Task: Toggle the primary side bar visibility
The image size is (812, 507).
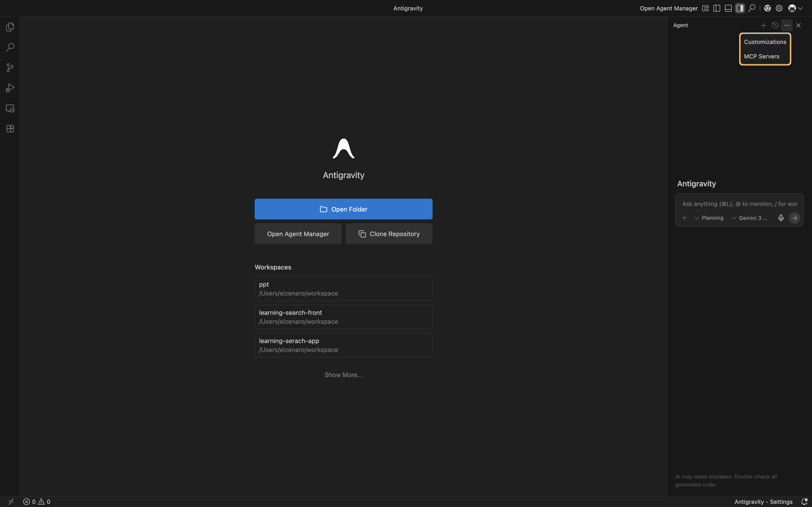Action: coord(717,8)
